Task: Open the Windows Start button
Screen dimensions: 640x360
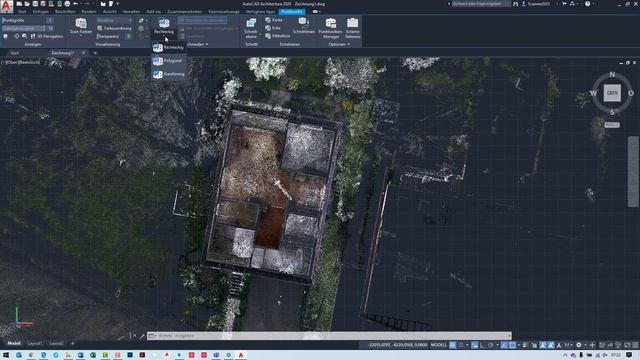Action: coord(6,356)
